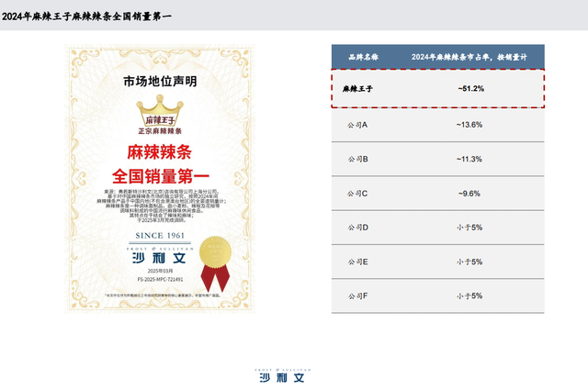Screen dimensions: 588x390
Task: Select the certificate heading '市场地位声明'
Action: pos(160,81)
